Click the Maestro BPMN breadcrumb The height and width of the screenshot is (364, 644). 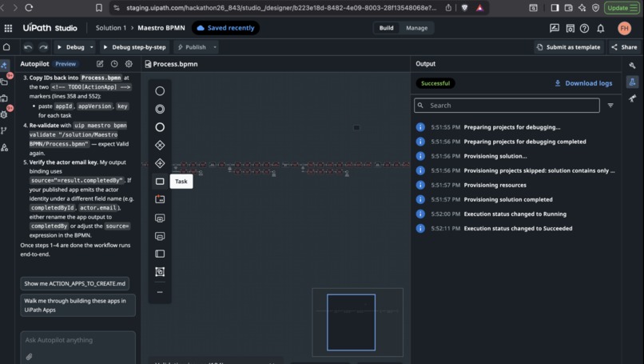tap(161, 28)
